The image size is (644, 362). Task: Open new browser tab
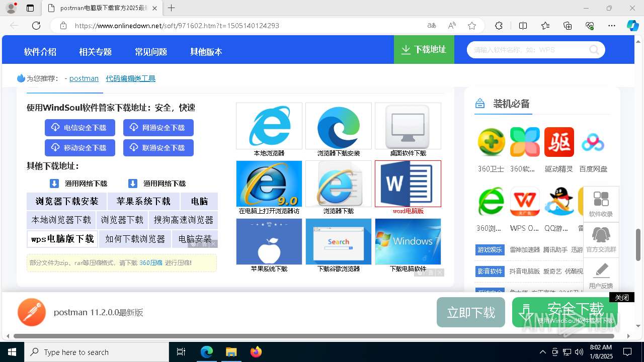[172, 8]
